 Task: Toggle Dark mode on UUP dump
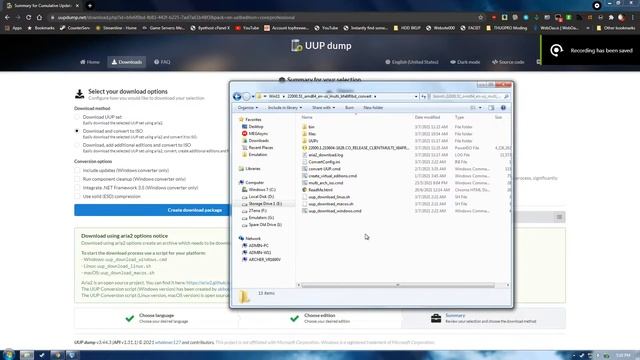[x=465, y=62]
